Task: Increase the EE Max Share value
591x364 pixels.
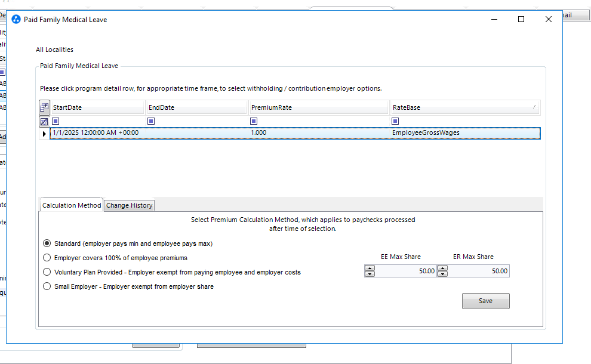Action: tap(370, 268)
